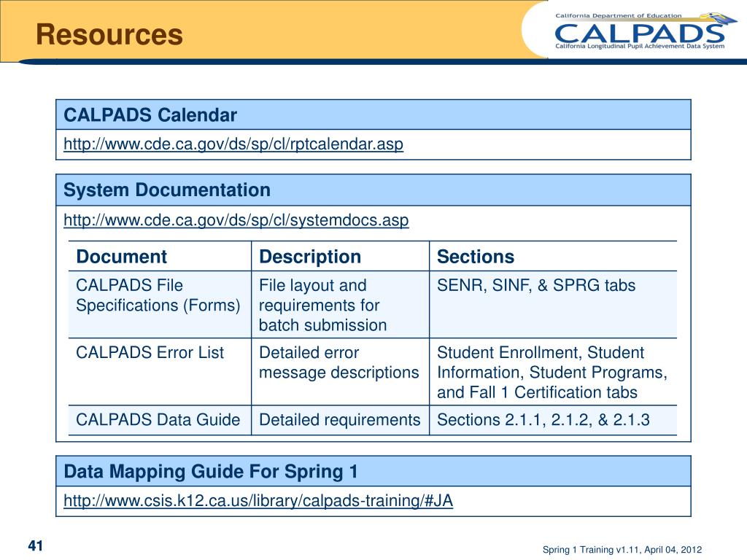Open the CALPADS Calendar rptcalendar.asp link
The width and height of the screenshot is (747, 560).
click(233, 144)
